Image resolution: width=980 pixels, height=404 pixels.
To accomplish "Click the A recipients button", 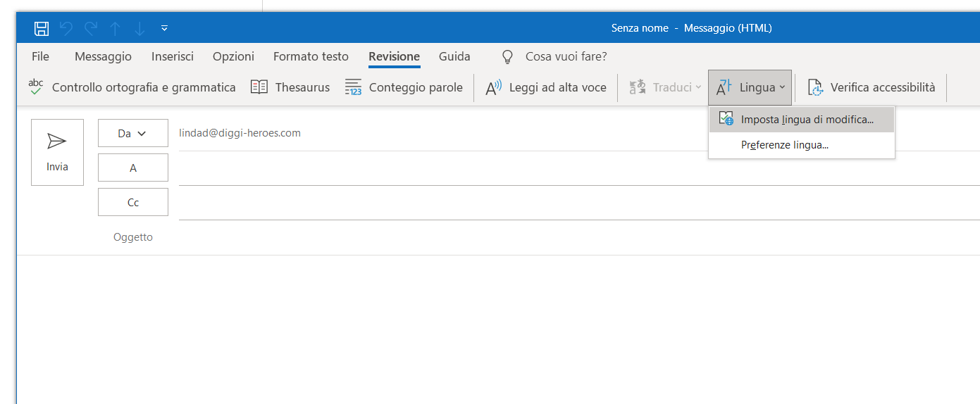I will [x=133, y=168].
